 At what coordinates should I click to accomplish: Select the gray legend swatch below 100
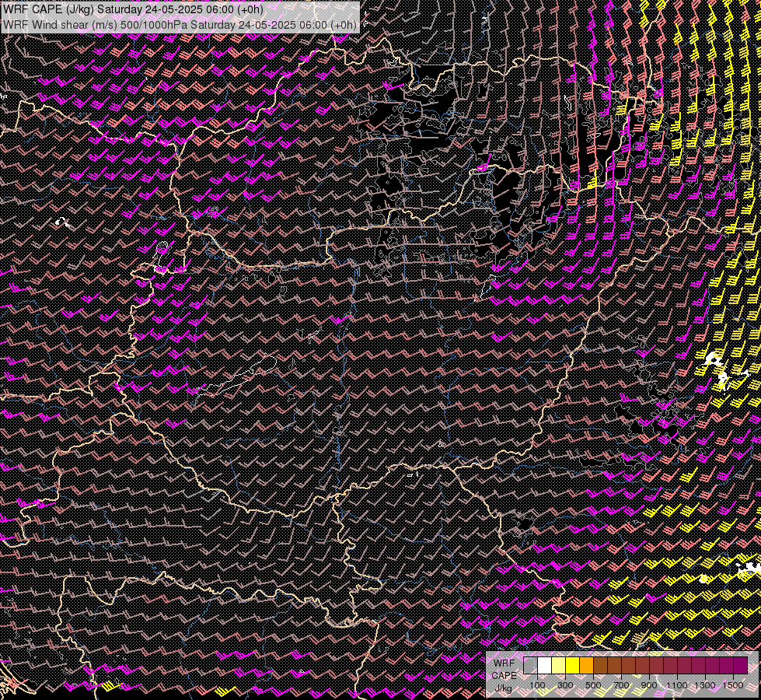[x=530, y=666]
